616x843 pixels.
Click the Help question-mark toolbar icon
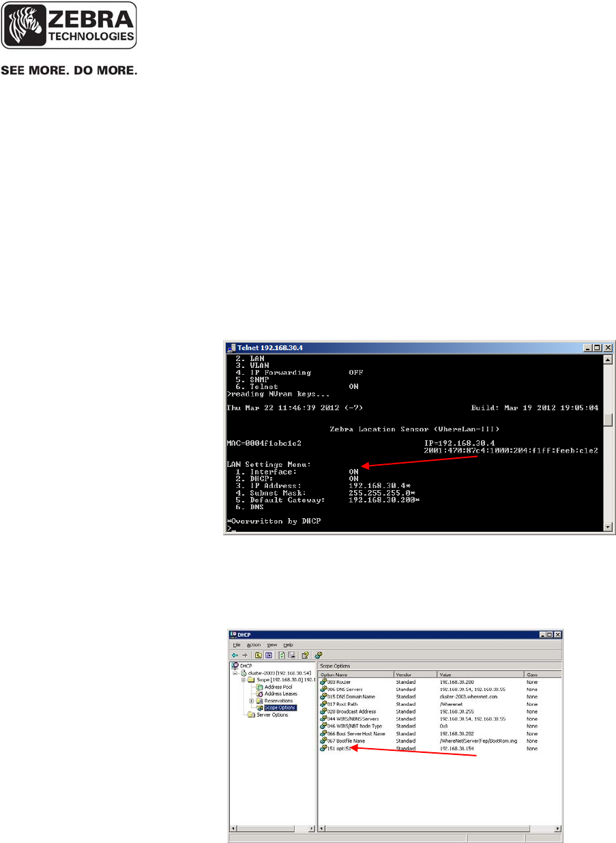[x=305, y=655]
